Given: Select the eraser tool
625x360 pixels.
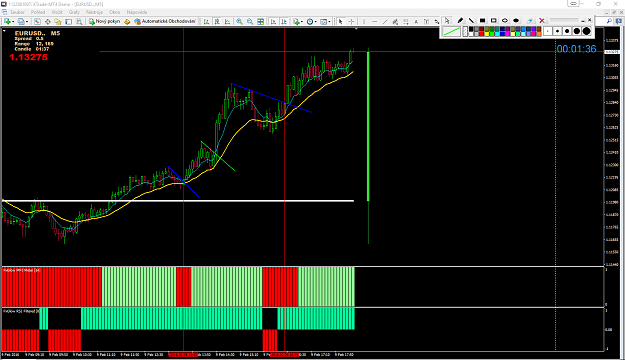Looking at the screenshot, I should (x=530, y=20).
